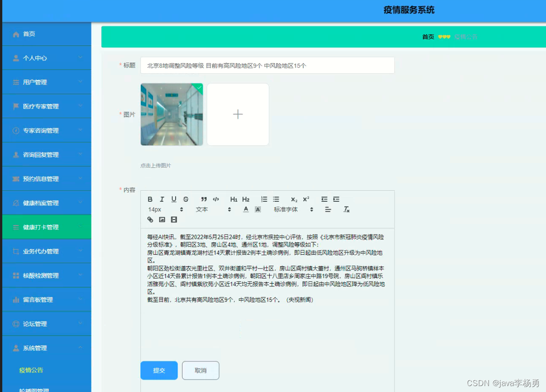Open the 论坛管理 sidebar item

point(47,324)
